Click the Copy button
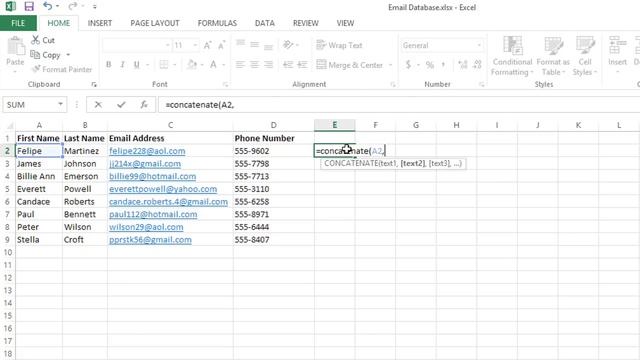This screenshot has height=360, width=640. tap(46, 55)
